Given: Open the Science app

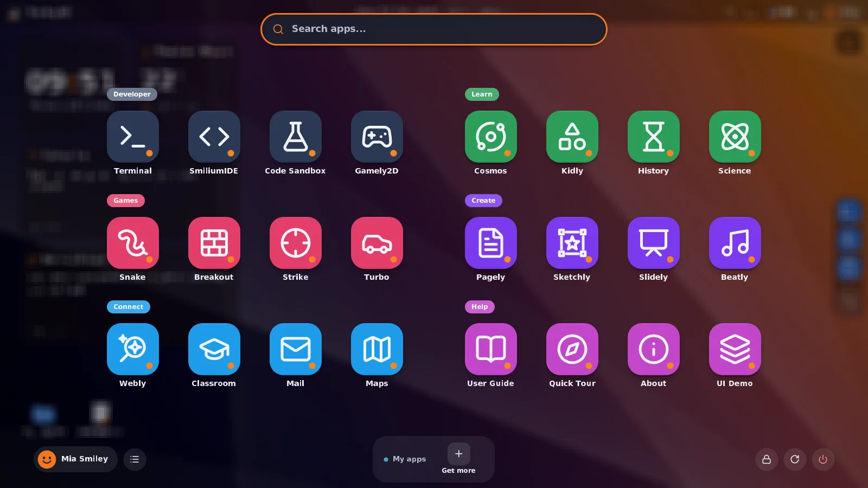Looking at the screenshot, I should (735, 137).
